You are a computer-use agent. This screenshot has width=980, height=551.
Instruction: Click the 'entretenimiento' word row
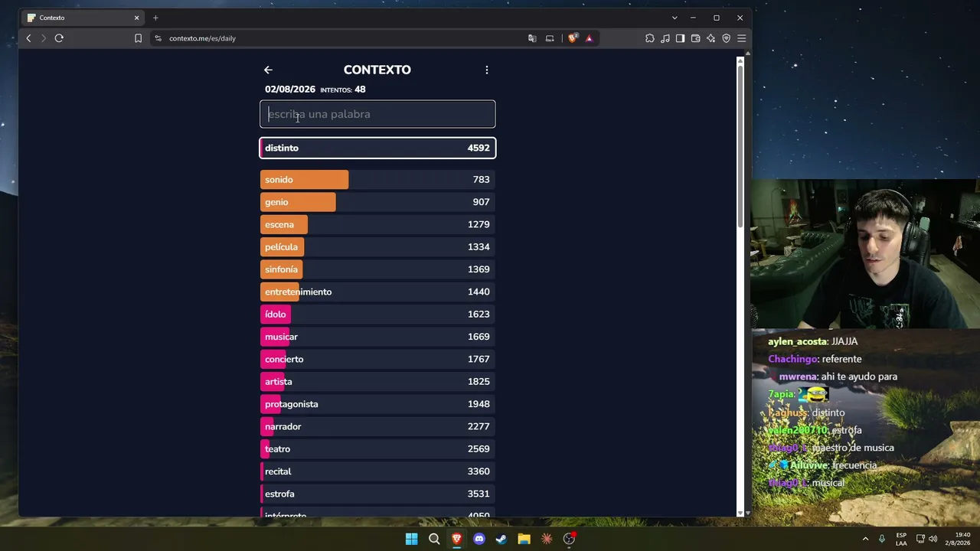point(377,292)
